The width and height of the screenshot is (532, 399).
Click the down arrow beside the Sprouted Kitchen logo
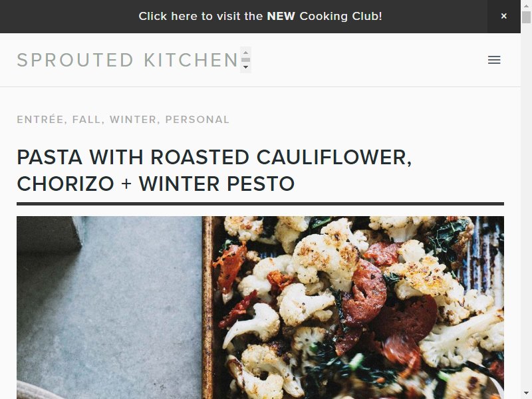[245, 67]
